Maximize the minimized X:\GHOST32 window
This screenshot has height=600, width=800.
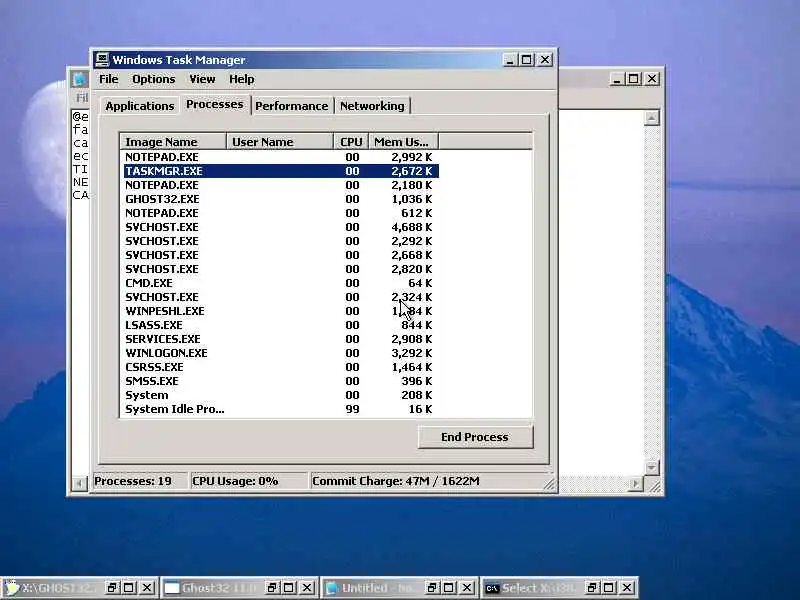click(129, 588)
